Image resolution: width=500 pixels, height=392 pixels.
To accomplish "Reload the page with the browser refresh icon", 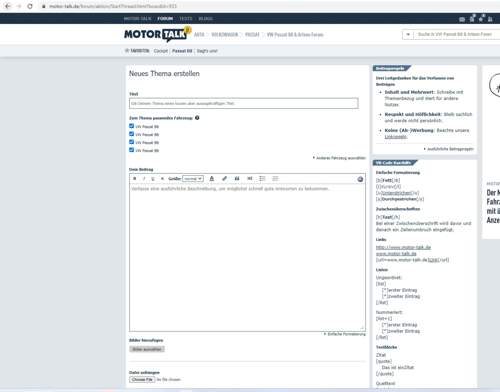I will [30, 6].
